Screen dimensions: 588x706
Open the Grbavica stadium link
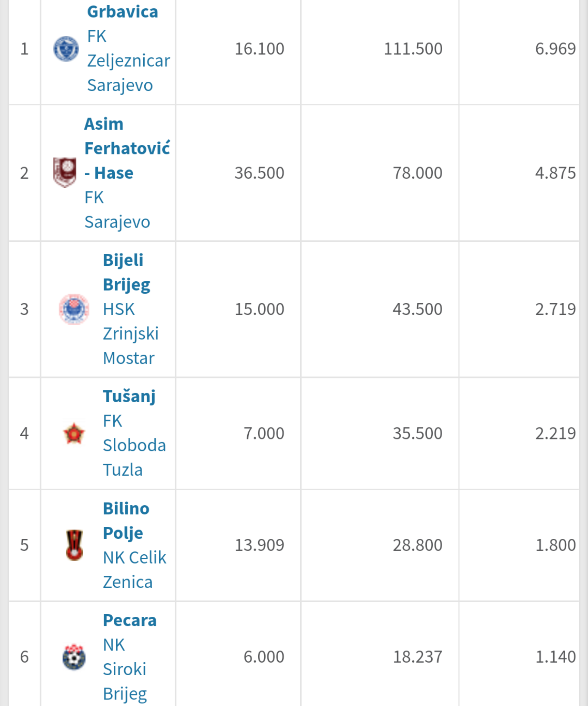coord(123,12)
